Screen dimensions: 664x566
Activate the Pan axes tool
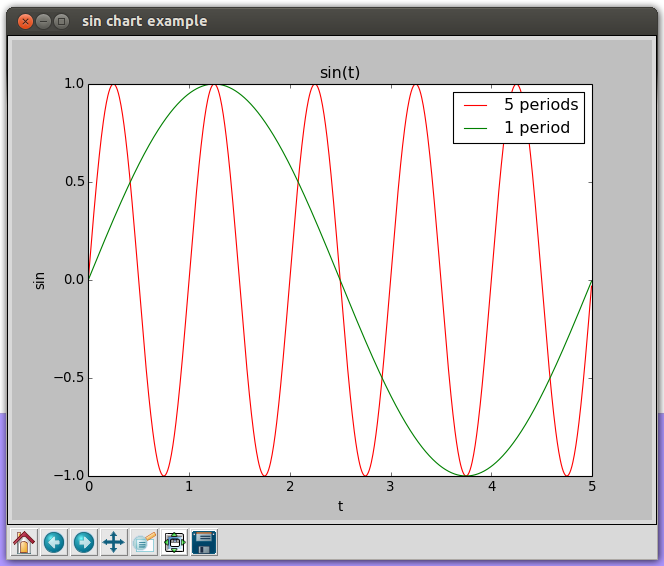(x=114, y=542)
